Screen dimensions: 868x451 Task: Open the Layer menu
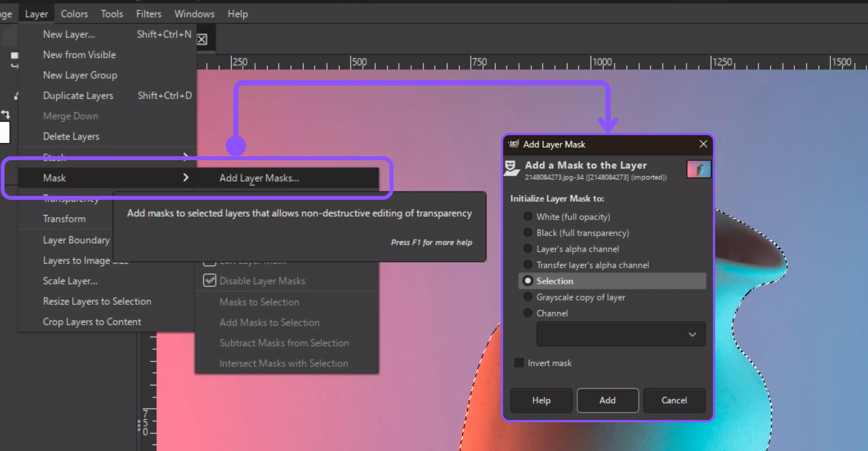[36, 14]
